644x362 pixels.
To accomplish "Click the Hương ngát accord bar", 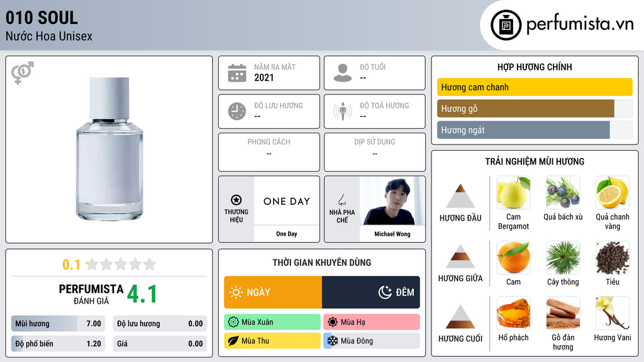I will [535, 130].
